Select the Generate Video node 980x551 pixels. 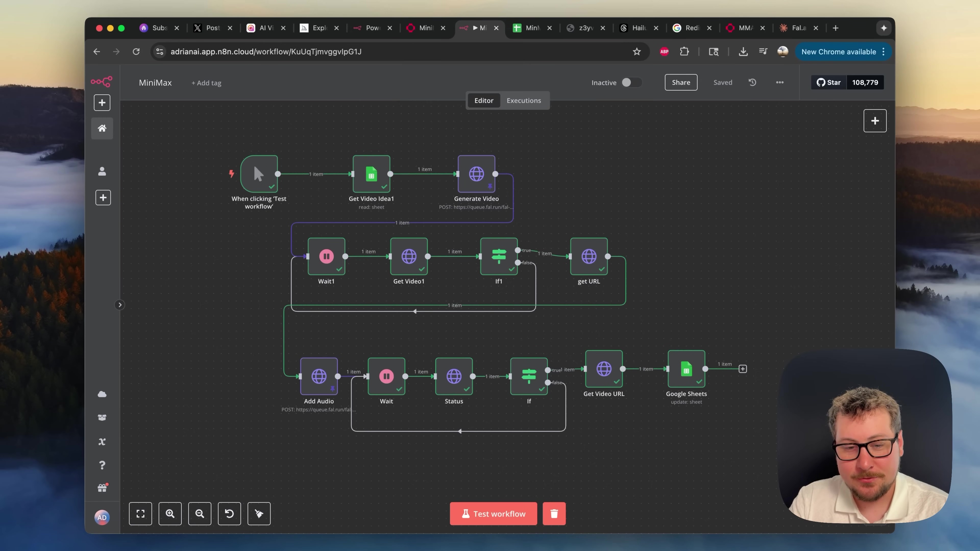point(476,174)
